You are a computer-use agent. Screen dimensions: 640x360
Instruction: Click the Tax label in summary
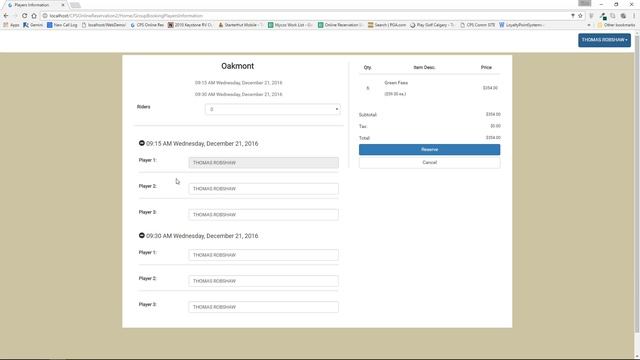(362, 127)
